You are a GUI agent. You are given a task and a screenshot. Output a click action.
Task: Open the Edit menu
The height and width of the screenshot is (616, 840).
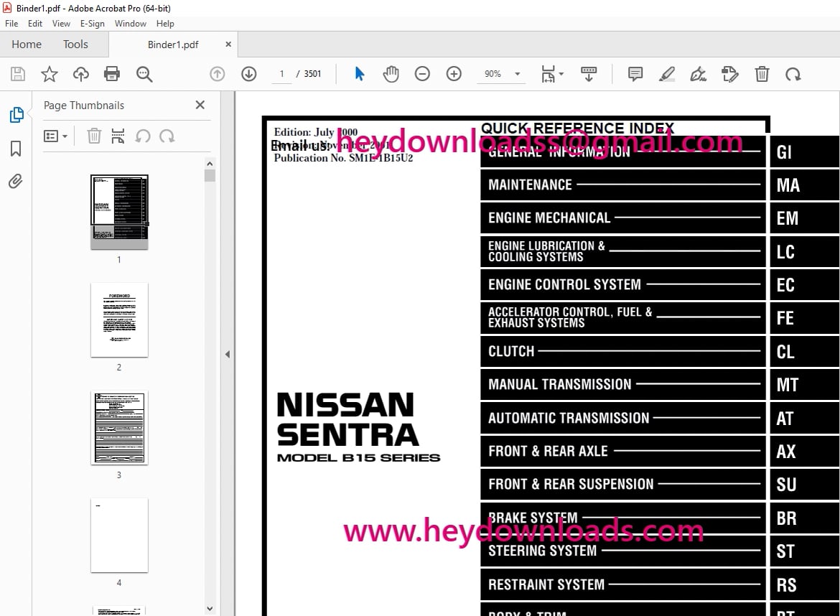coord(35,24)
